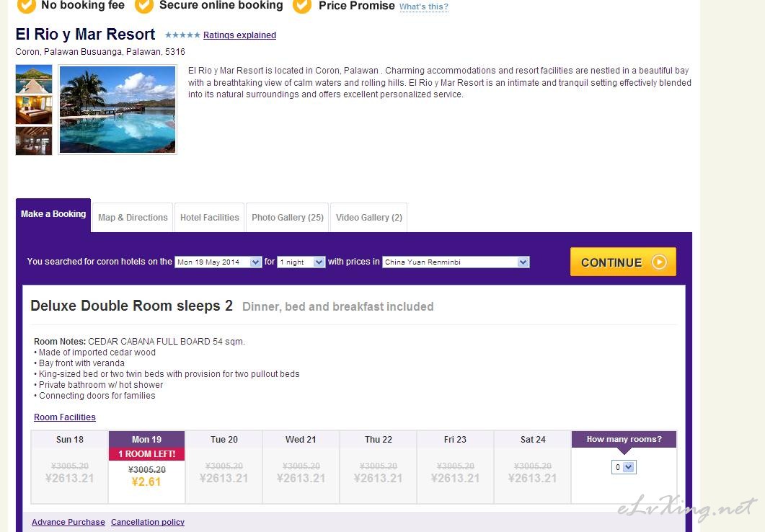Screen dimensions: 765x532
Task: Click the five-star rating icons
Action: [x=182, y=35]
